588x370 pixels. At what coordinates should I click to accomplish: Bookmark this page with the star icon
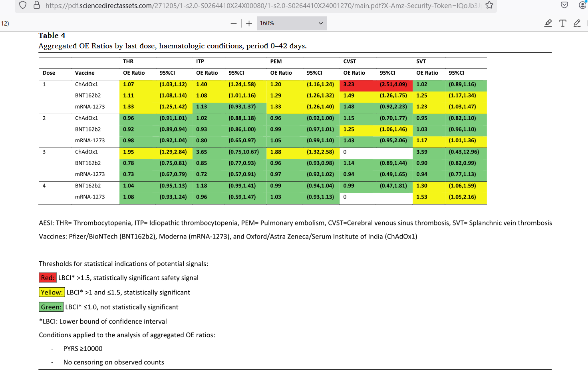(489, 5)
